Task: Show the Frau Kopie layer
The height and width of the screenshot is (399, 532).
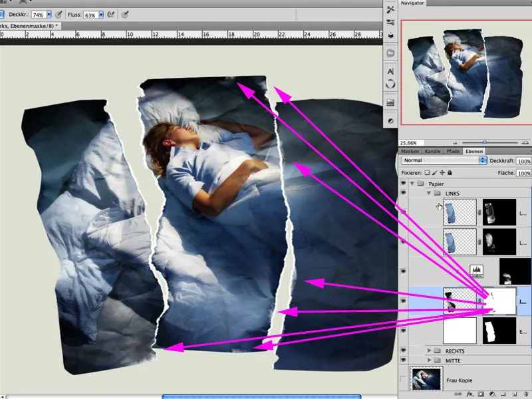Action: click(x=402, y=377)
